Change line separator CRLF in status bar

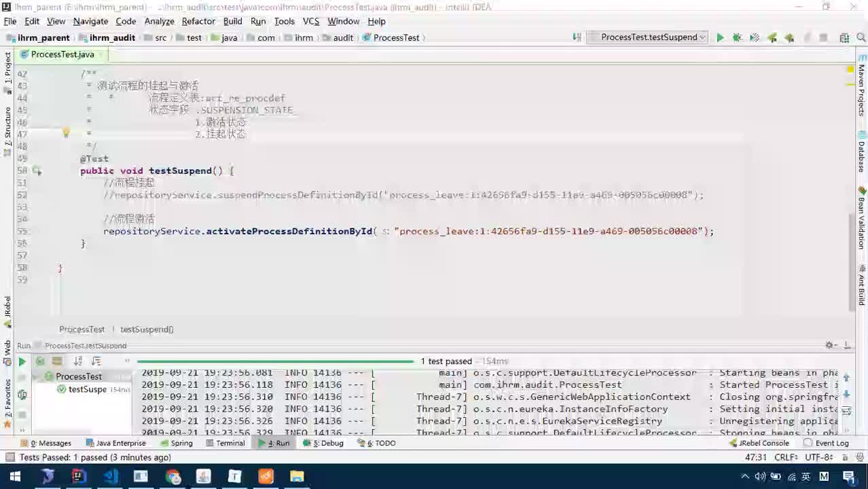click(x=786, y=458)
